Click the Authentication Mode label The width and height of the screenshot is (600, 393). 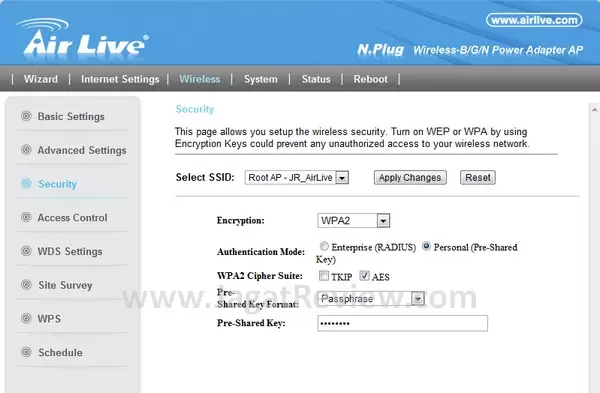261,252
